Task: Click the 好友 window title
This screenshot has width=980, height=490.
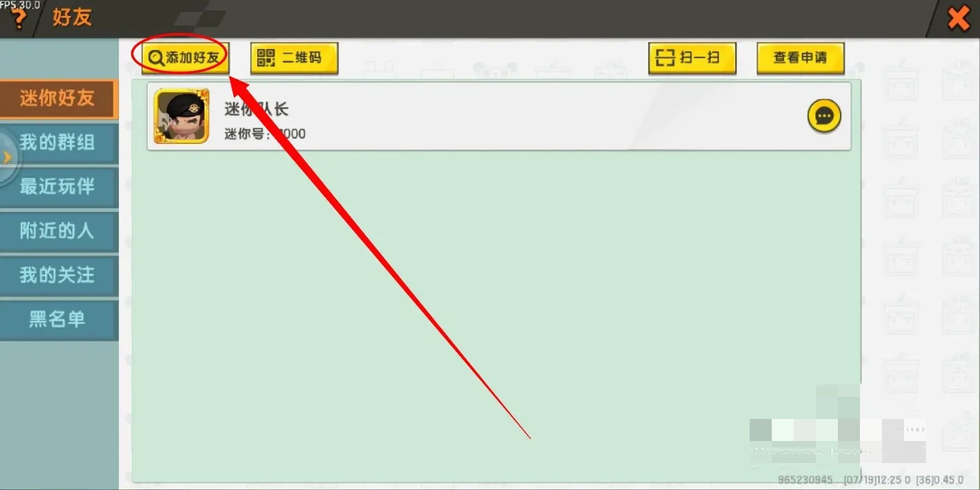Action: [72, 17]
